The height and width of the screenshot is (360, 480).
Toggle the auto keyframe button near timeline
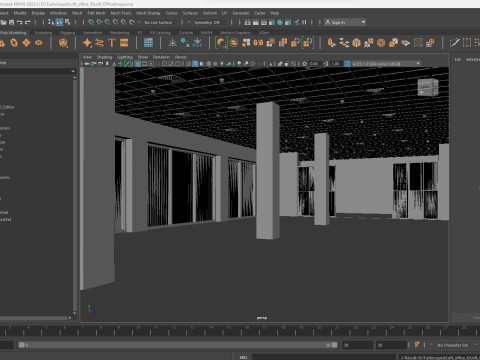[417, 345]
